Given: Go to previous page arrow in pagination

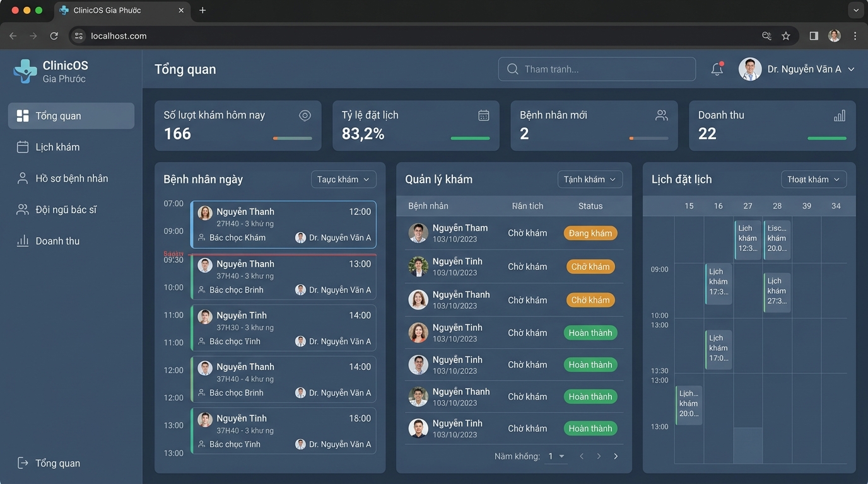Looking at the screenshot, I should 582,456.
